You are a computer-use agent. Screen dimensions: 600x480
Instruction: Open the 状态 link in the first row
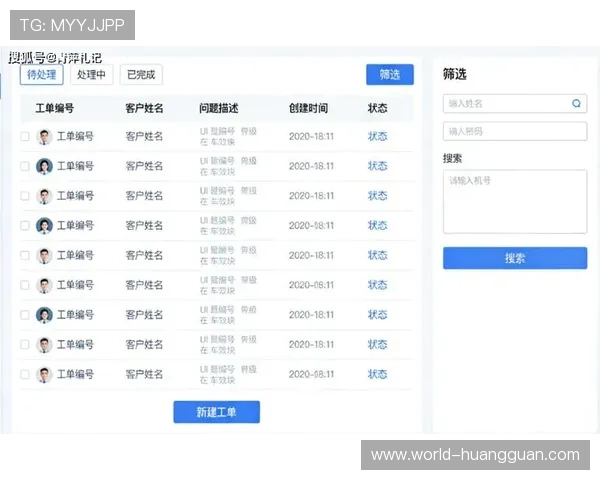[377, 136]
